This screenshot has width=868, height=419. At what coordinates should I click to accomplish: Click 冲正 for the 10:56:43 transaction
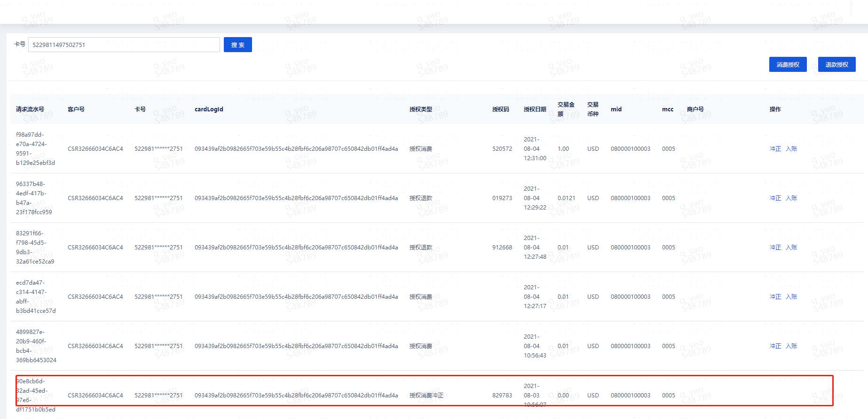[775, 346]
